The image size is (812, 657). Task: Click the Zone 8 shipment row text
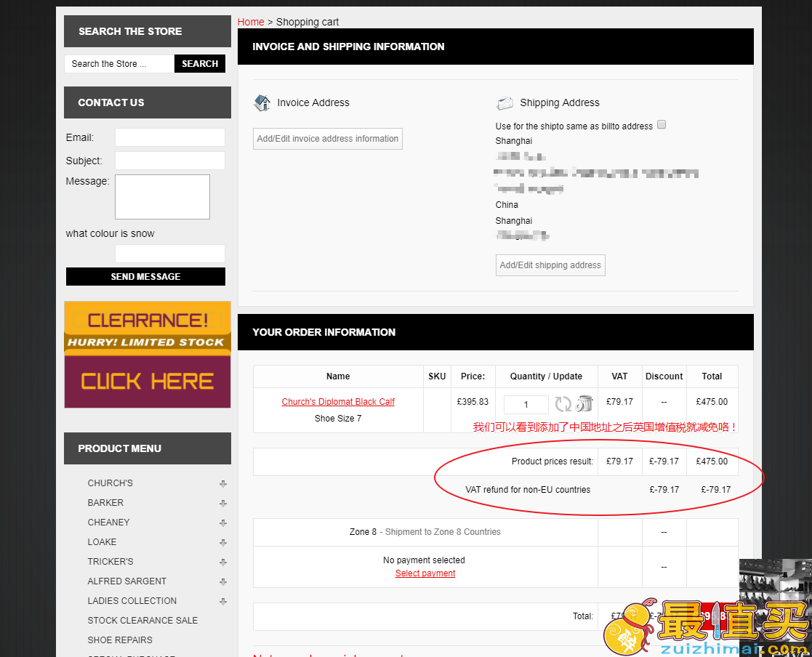pos(425,532)
